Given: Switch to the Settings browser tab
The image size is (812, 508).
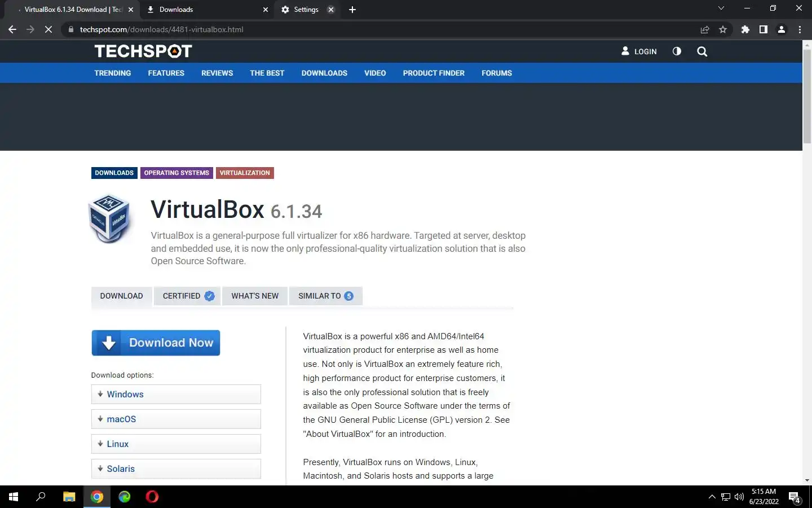Looking at the screenshot, I should click(x=306, y=10).
